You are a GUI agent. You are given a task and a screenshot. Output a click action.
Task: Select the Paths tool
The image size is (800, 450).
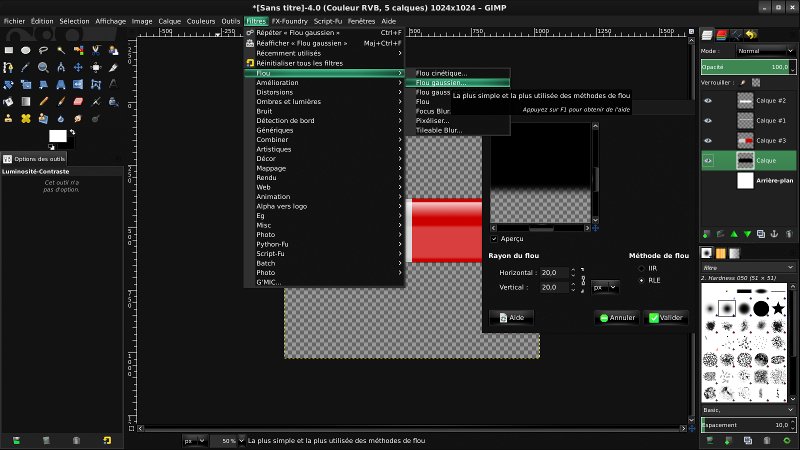[9, 67]
